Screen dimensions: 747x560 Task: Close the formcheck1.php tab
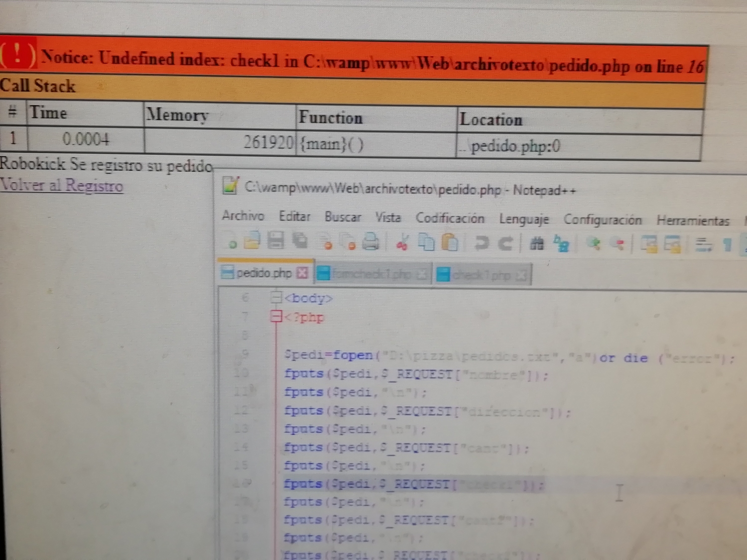pos(421,274)
